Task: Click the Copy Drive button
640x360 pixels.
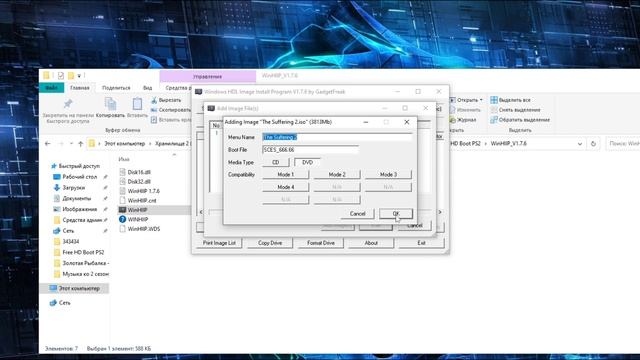Action: click(x=270, y=243)
